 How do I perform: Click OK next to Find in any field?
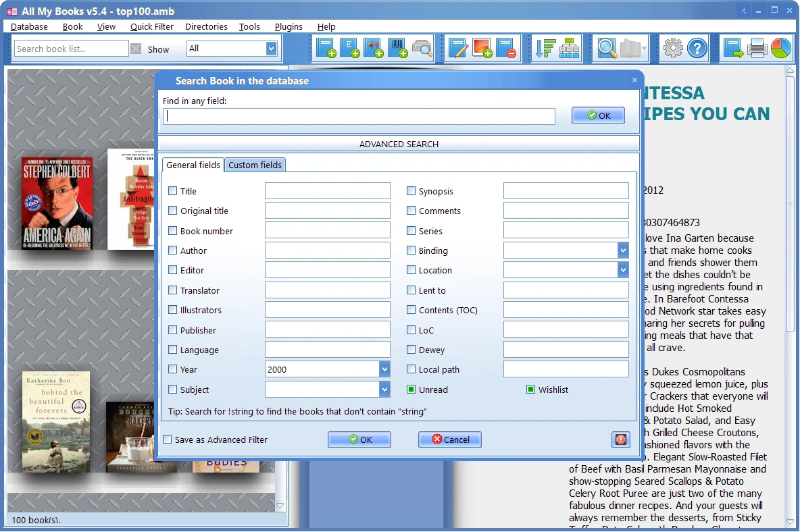[x=598, y=115]
